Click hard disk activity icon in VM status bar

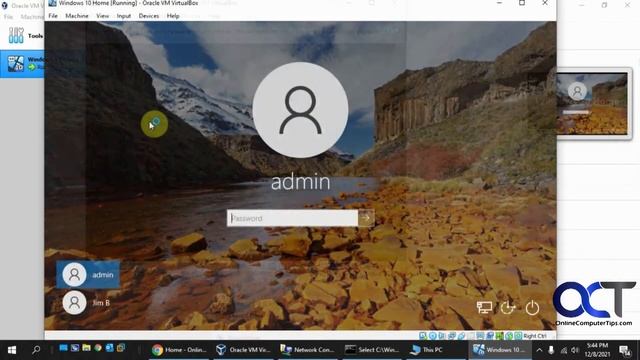coord(423,336)
